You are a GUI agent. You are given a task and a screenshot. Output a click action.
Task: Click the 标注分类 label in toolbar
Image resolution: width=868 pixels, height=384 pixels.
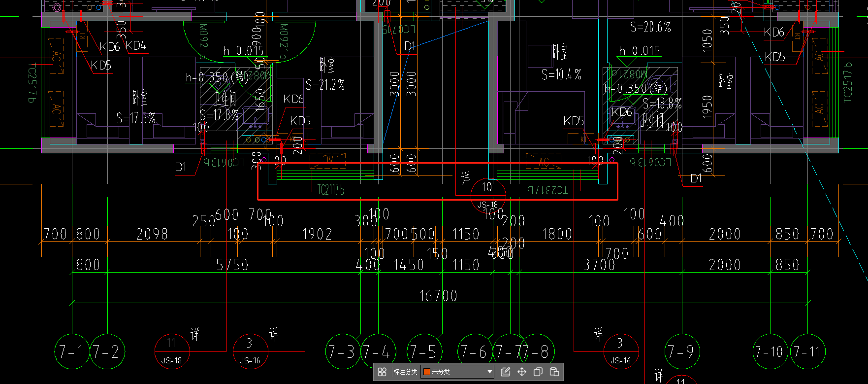tap(405, 372)
